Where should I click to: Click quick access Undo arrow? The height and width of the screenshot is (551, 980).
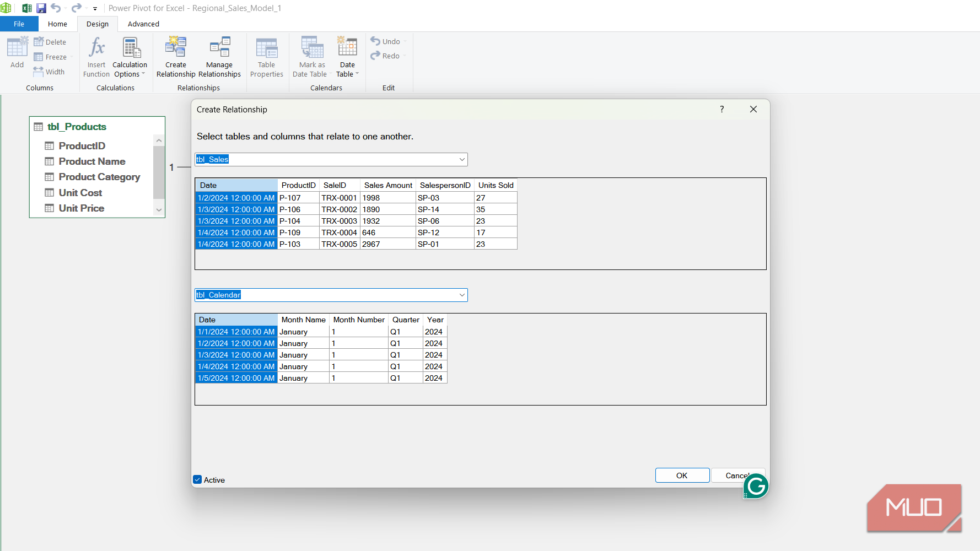coord(56,8)
